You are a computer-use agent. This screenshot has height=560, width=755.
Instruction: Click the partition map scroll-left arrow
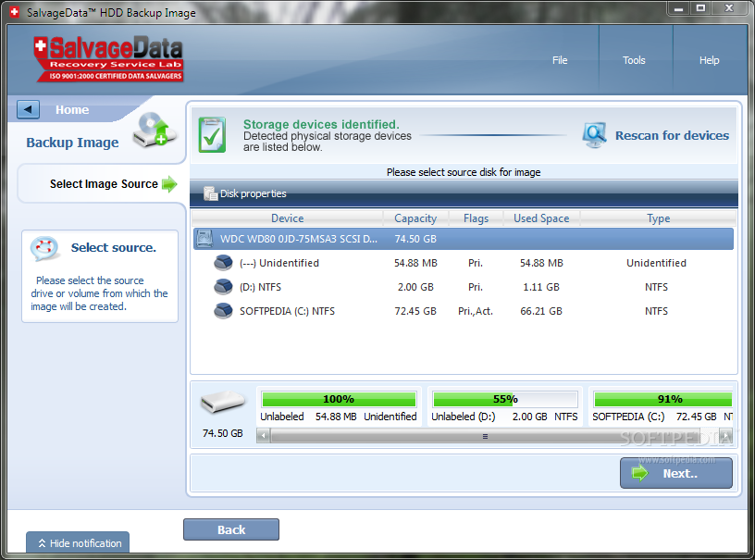coord(263,436)
